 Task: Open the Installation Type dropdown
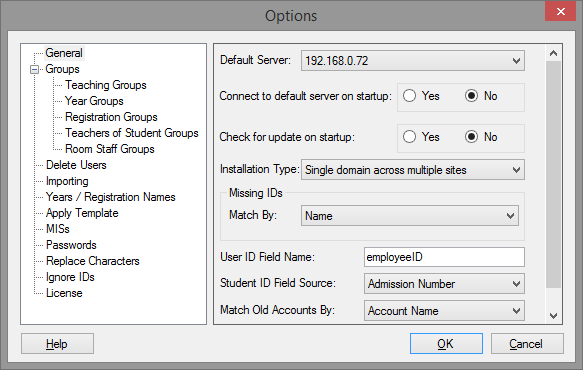pyautogui.click(x=413, y=170)
